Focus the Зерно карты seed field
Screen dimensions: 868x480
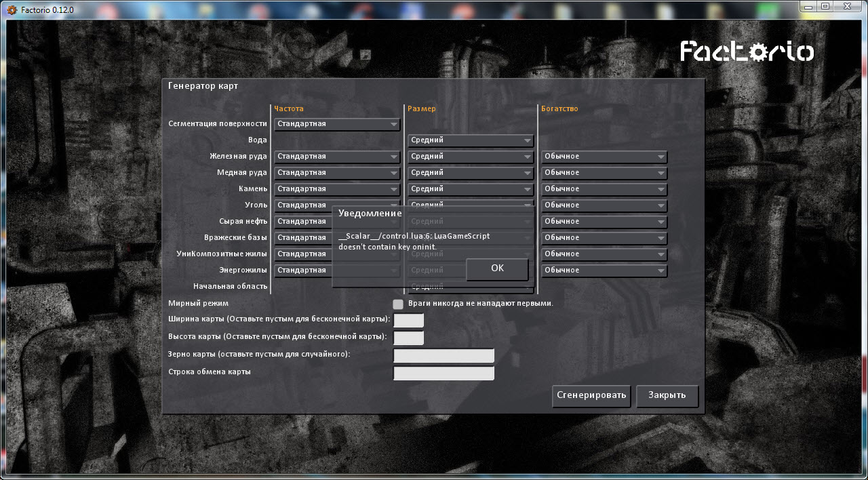point(444,355)
